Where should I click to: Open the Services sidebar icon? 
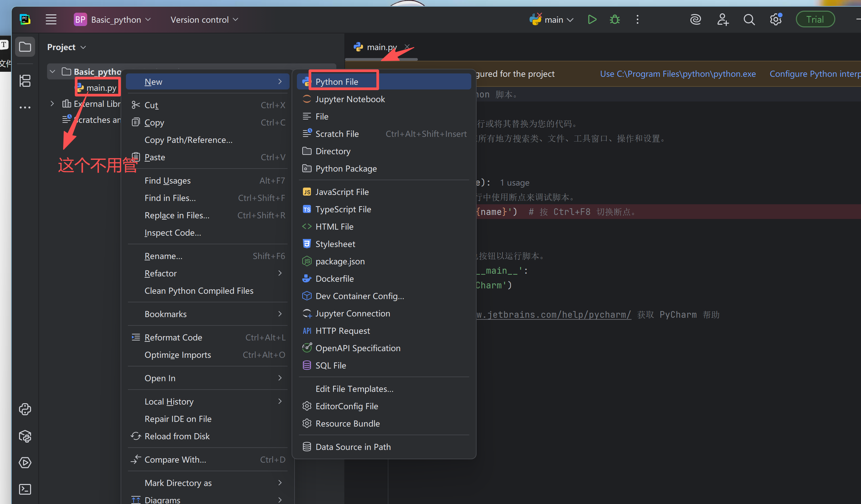coord(25,463)
